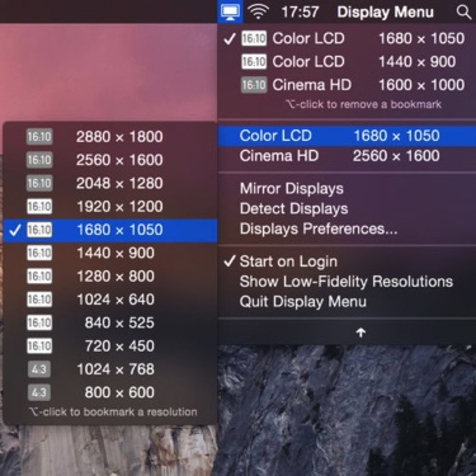Click 16:10 icon beside 2880 × 1800
This screenshot has height=476, width=476.
coord(39,137)
